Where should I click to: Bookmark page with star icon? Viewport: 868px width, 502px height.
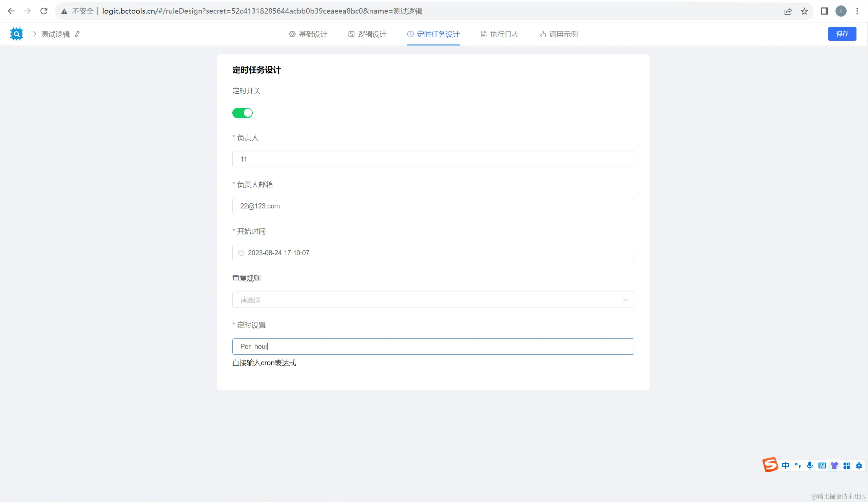[804, 12]
